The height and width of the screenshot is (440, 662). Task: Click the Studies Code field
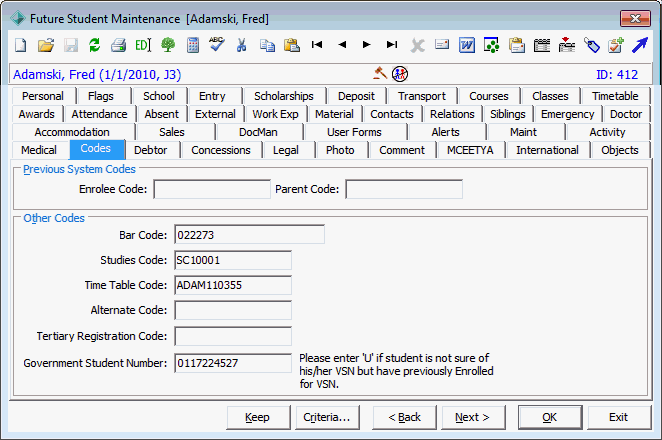click(x=233, y=260)
